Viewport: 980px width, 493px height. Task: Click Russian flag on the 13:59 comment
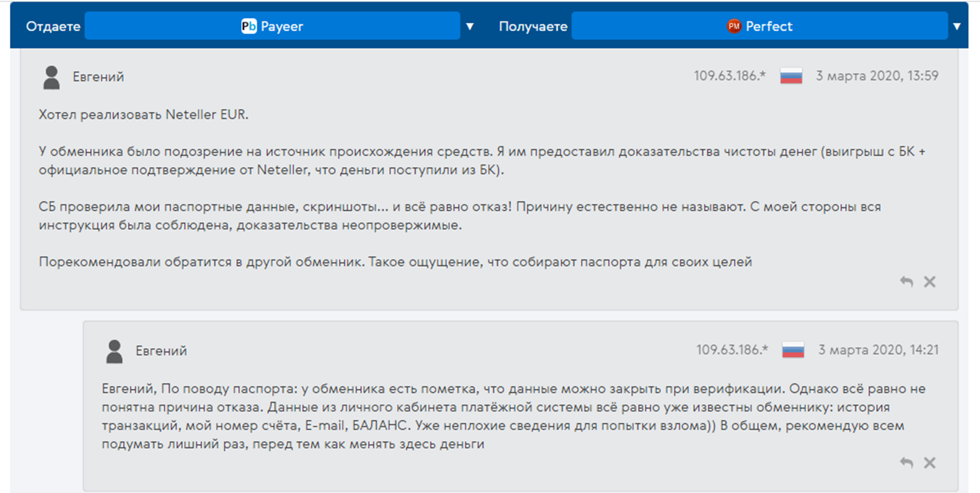pyautogui.click(x=791, y=76)
